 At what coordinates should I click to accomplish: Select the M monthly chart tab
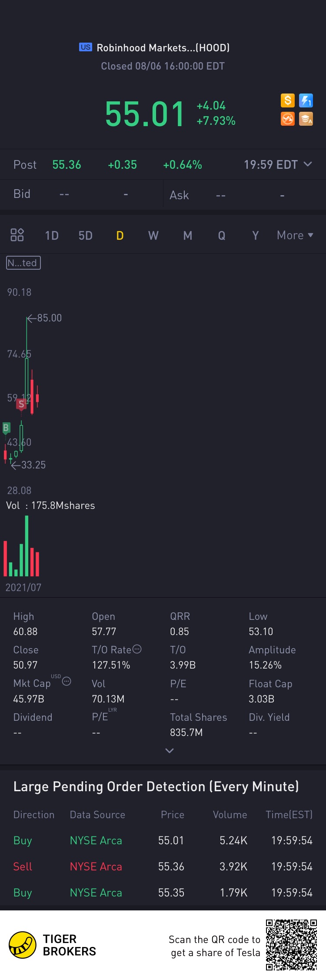point(188,235)
